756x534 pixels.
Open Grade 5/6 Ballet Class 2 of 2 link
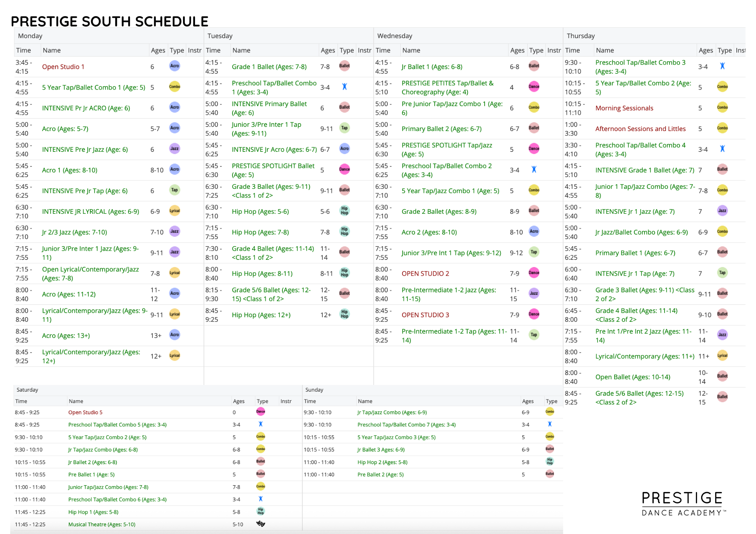click(x=640, y=398)
